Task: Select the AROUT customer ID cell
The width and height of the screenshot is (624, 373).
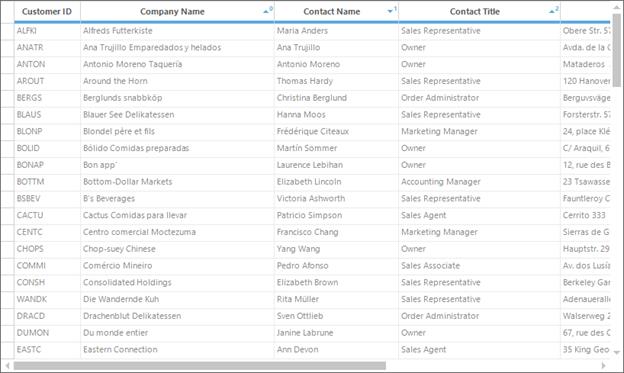Action: click(x=47, y=81)
